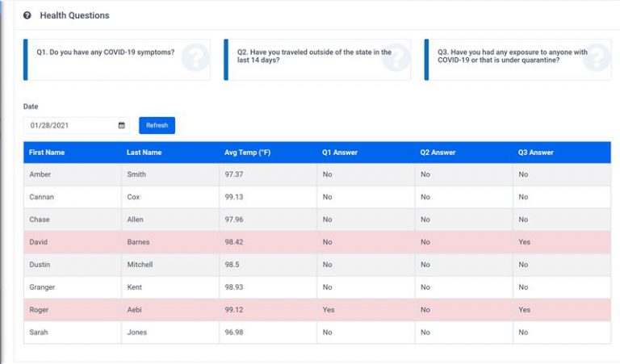Open the calendar picker icon
This screenshot has width=620, height=364.
[x=122, y=125]
